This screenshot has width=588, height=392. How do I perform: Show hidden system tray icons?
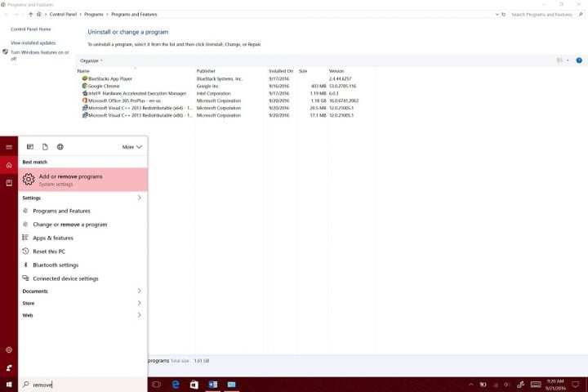(x=471, y=385)
